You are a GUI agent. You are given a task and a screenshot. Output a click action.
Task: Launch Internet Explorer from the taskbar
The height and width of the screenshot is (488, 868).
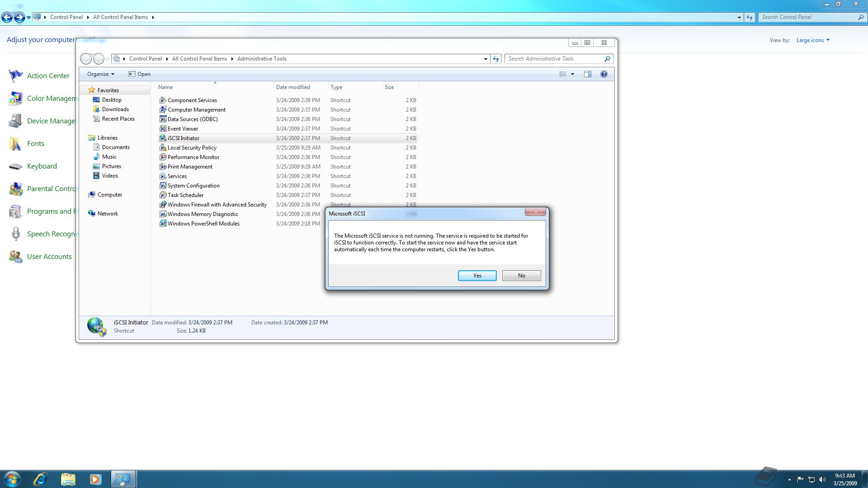click(41, 479)
